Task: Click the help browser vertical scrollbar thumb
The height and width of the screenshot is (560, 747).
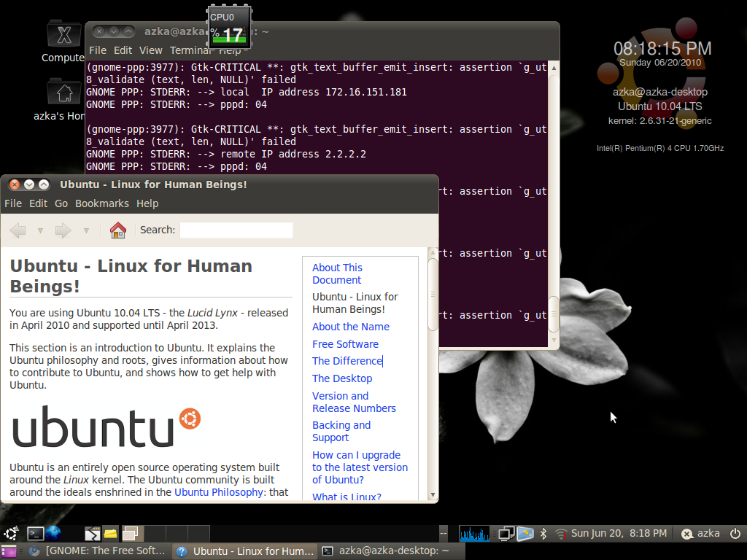Action: click(x=433, y=295)
